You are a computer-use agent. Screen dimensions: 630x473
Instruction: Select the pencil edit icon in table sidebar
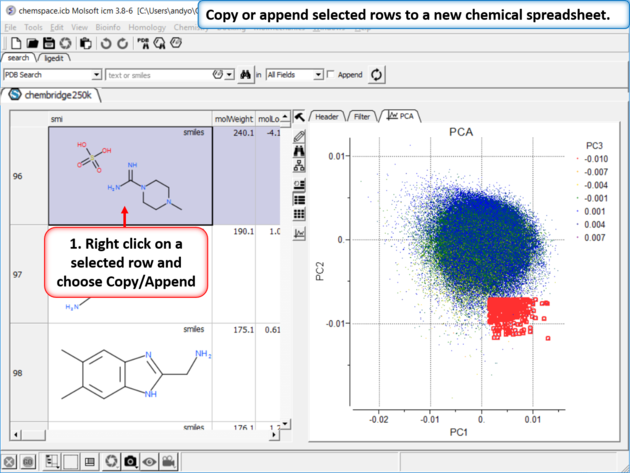299,135
